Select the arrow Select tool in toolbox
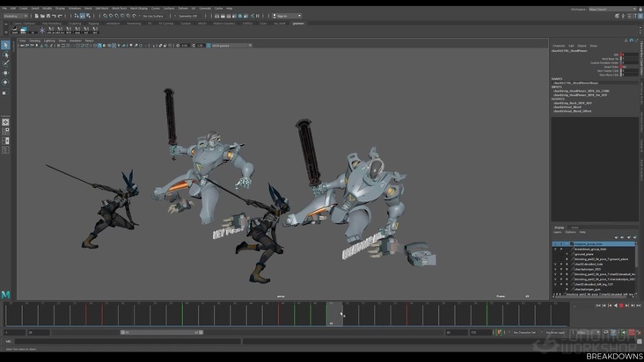Screen dimensions: 644x362 click(5, 45)
